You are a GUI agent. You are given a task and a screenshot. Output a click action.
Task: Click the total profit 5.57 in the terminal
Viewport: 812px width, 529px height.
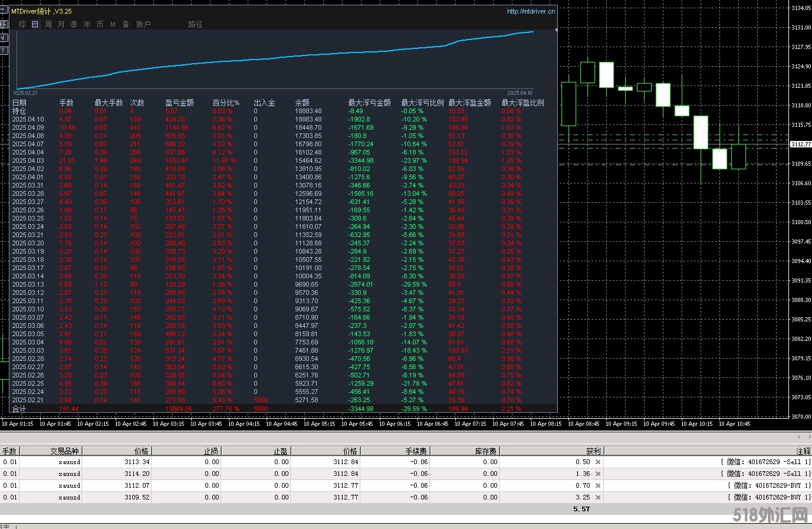tap(581, 509)
